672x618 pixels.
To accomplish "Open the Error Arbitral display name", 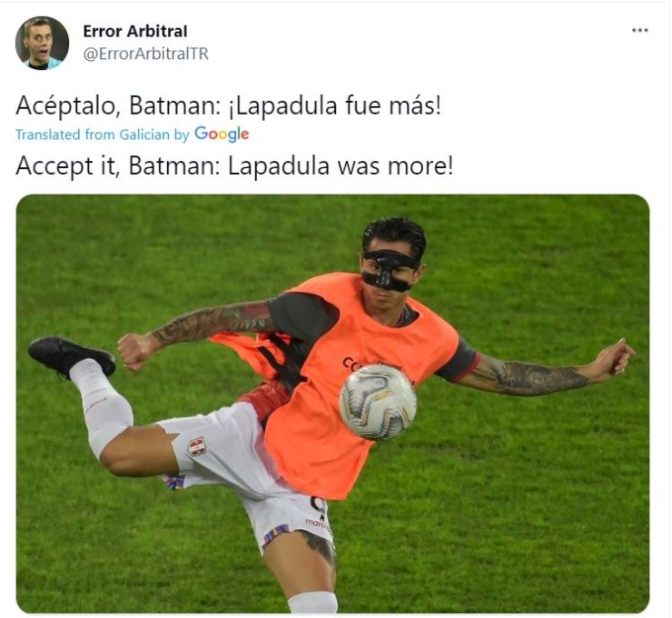I will pyautogui.click(x=135, y=31).
